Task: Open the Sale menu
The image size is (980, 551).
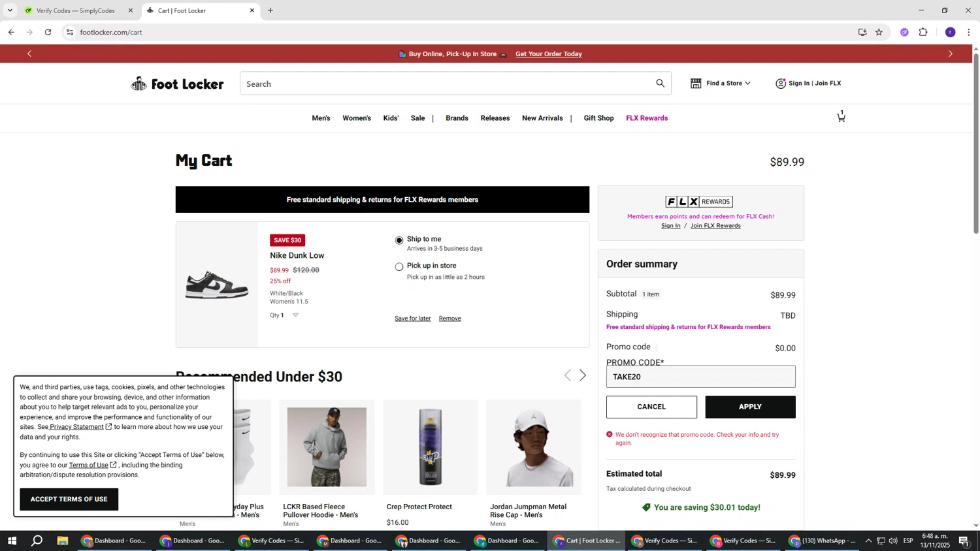Action: coord(417,118)
